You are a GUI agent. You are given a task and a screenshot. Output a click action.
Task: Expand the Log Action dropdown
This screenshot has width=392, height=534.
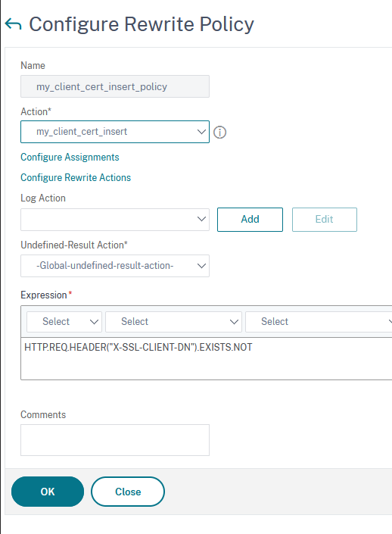coord(115,220)
